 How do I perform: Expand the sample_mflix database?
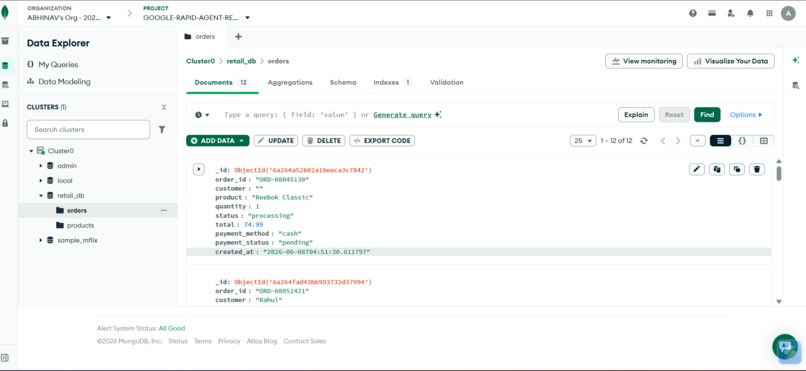point(41,240)
